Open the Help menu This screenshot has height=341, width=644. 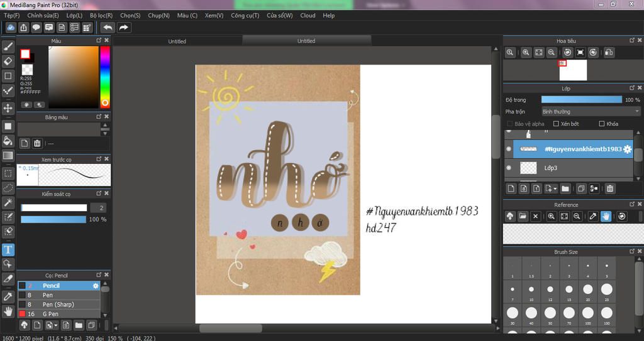click(x=328, y=15)
